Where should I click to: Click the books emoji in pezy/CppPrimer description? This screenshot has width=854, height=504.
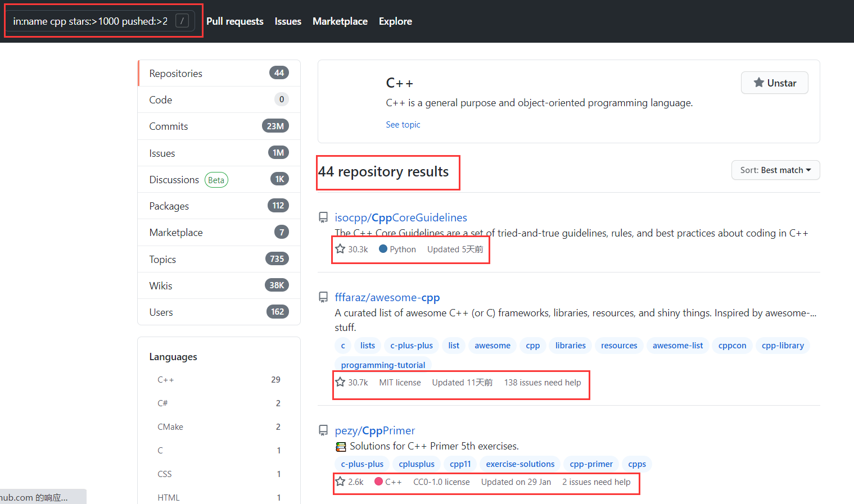tap(341, 446)
